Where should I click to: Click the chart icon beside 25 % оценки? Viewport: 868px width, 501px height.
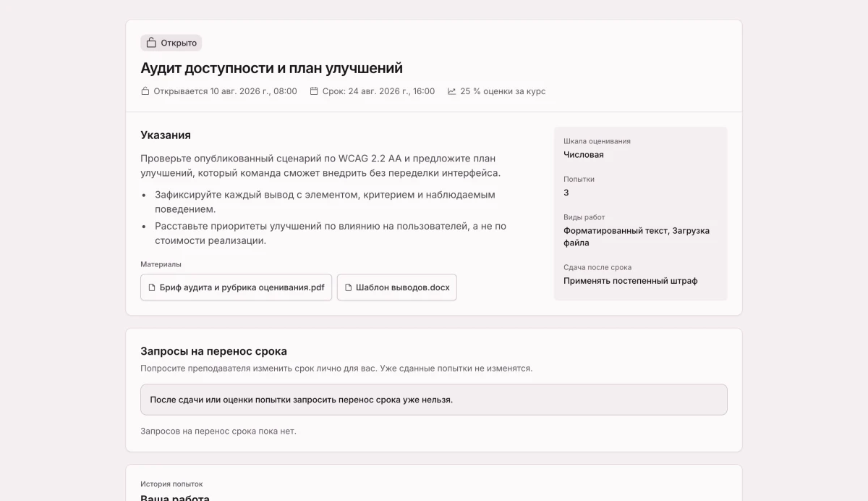click(452, 91)
